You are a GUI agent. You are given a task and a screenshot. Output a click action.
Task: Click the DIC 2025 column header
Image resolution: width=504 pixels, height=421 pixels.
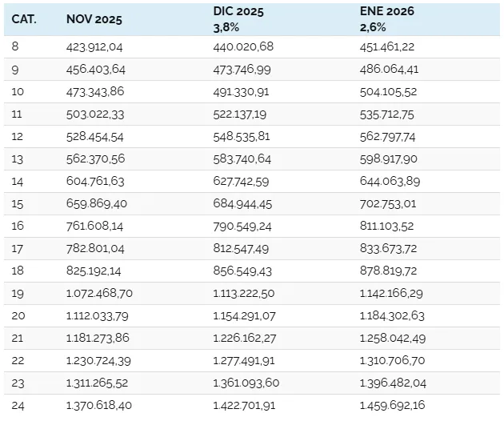coord(238,11)
